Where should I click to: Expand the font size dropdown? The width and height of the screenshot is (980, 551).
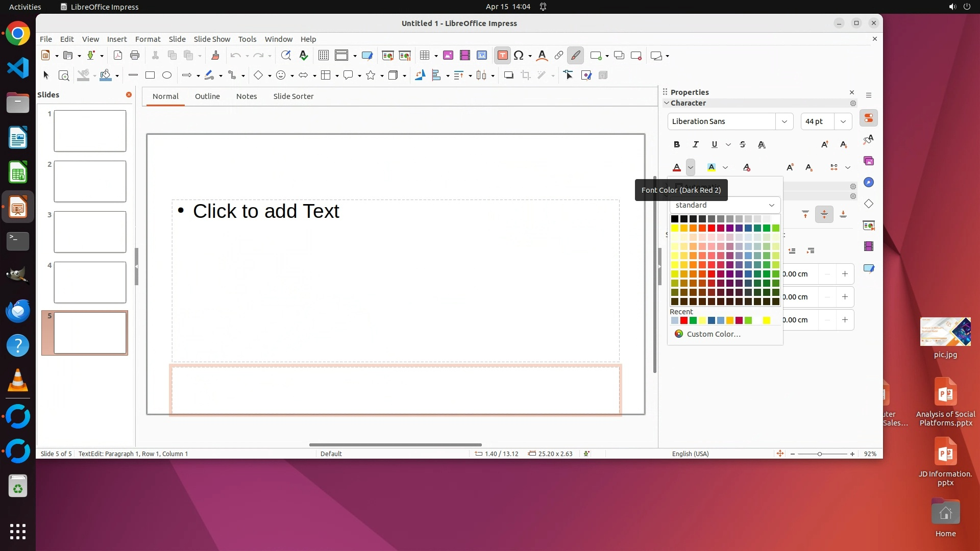[843, 121]
